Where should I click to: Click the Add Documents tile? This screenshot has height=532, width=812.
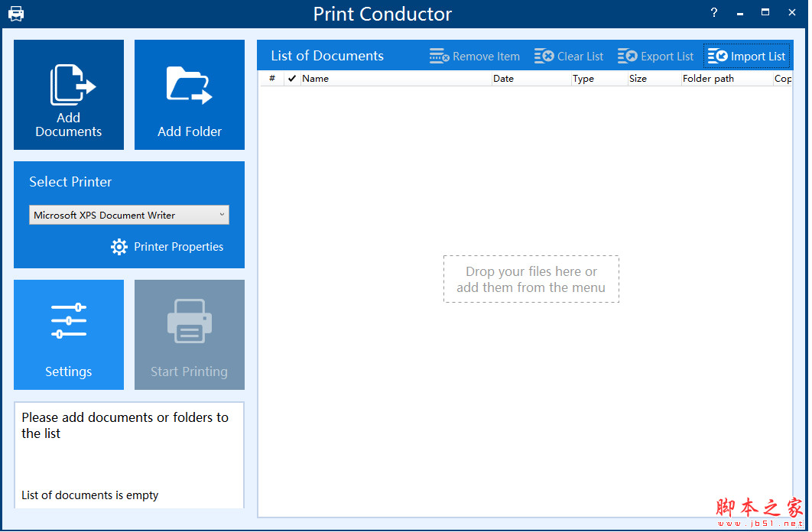point(69,95)
